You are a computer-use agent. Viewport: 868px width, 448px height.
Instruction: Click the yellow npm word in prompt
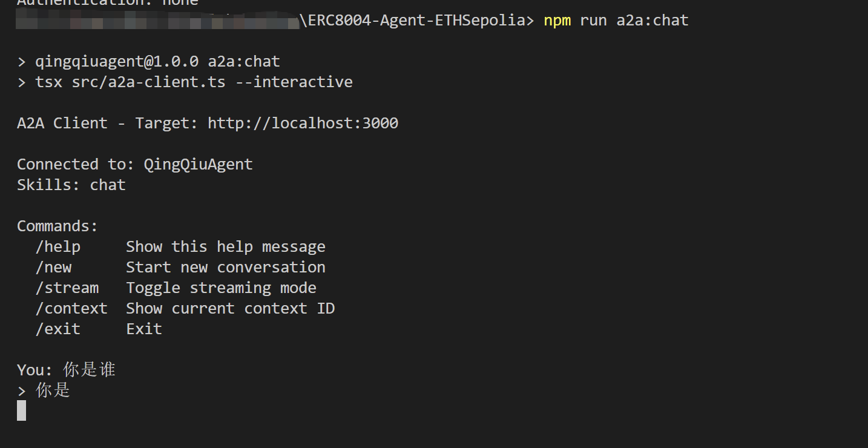[x=557, y=21]
